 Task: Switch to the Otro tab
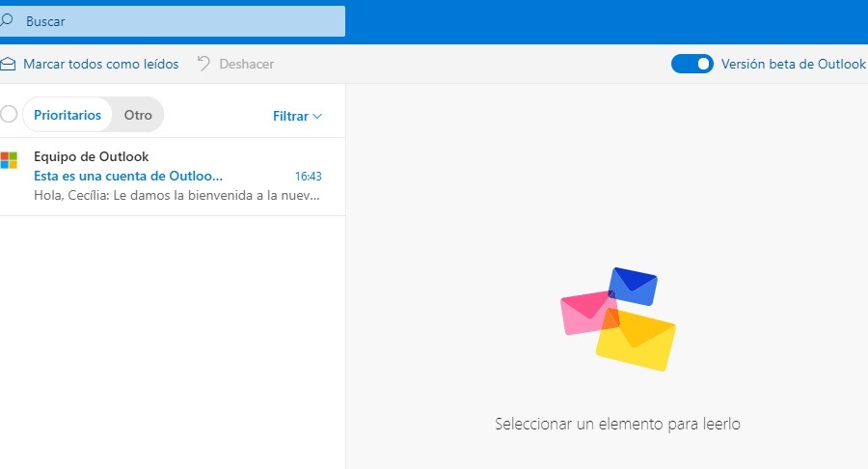[x=138, y=115]
